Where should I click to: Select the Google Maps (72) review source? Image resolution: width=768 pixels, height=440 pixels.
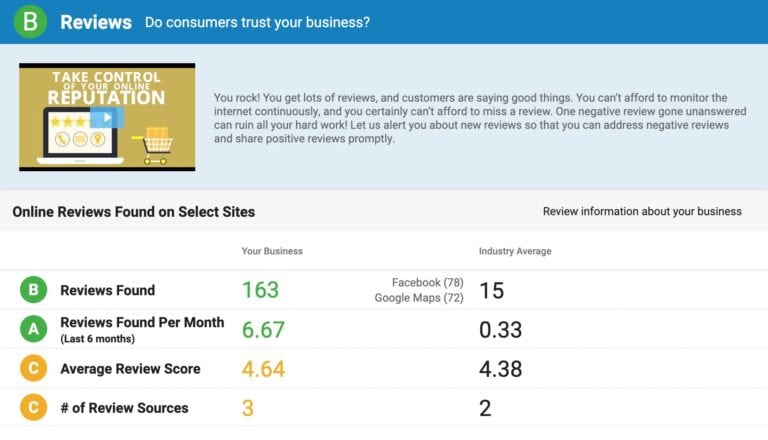tap(418, 298)
